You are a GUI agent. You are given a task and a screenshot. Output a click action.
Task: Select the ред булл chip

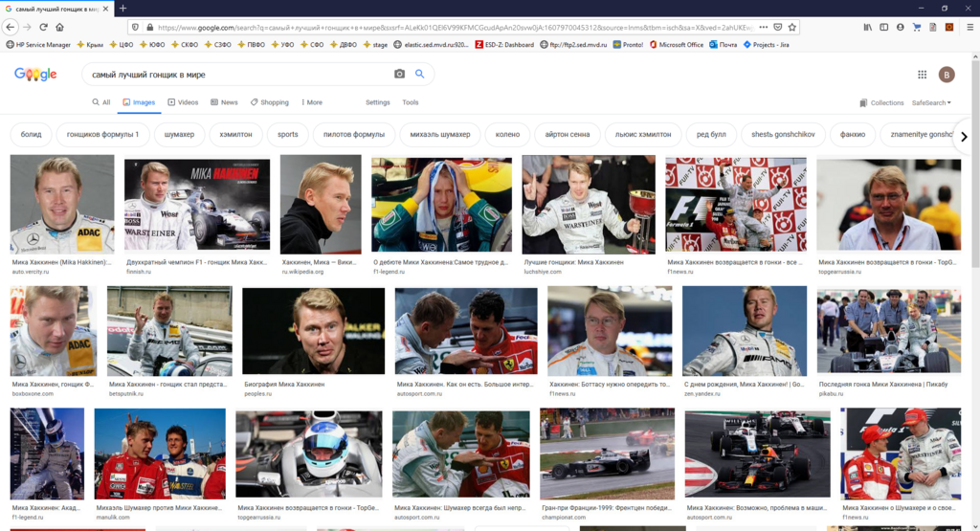pos(711,134)
